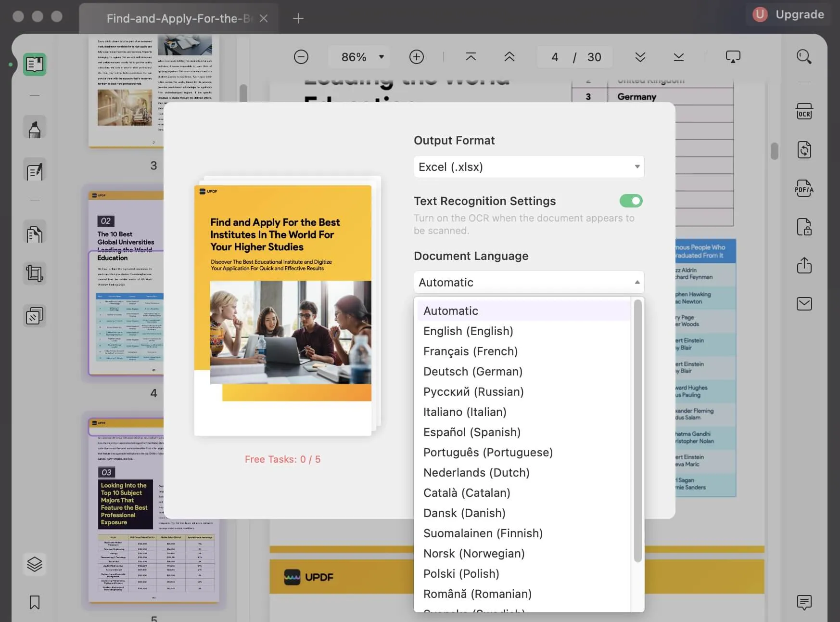This screenshot has height=622, width=840.
Task: Open a new tab with plus button
Action: click(x=298, y=18)
